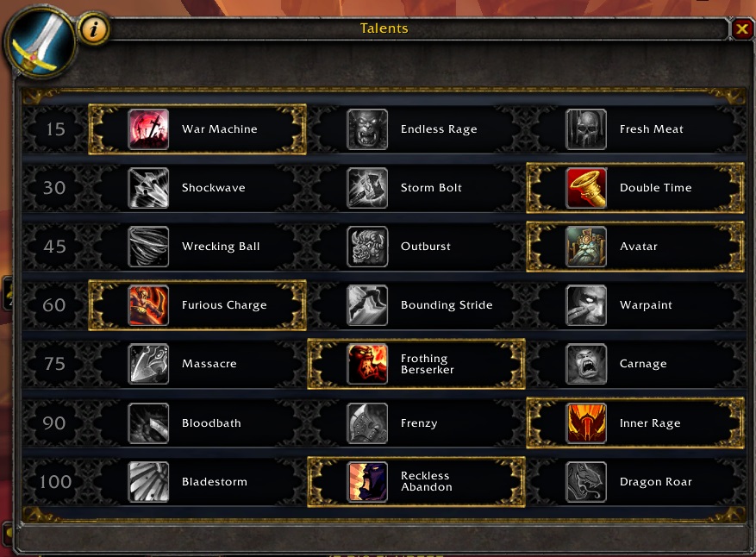Select the War Machine talent icon
This screenshot has width=756, height=557.
click(148, 129)
